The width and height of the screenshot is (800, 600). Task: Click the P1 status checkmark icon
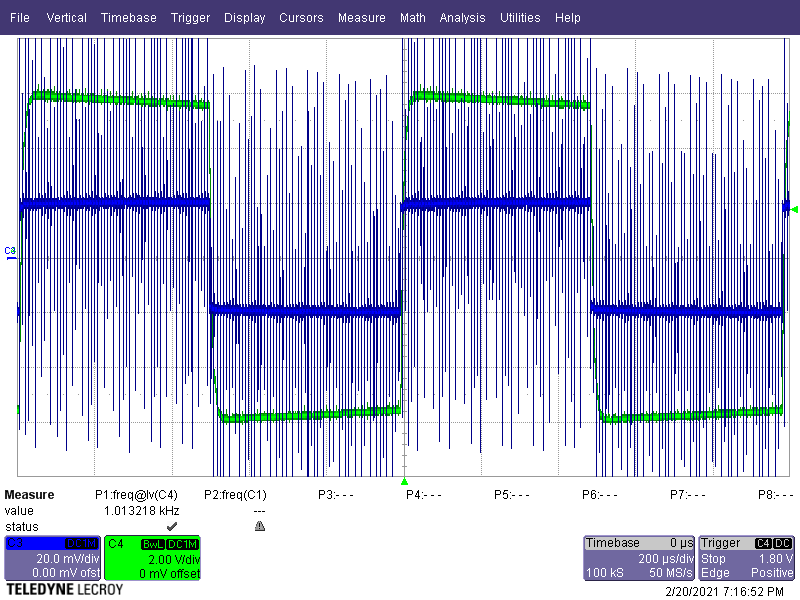pyautogui.click(x=172, y=526)
